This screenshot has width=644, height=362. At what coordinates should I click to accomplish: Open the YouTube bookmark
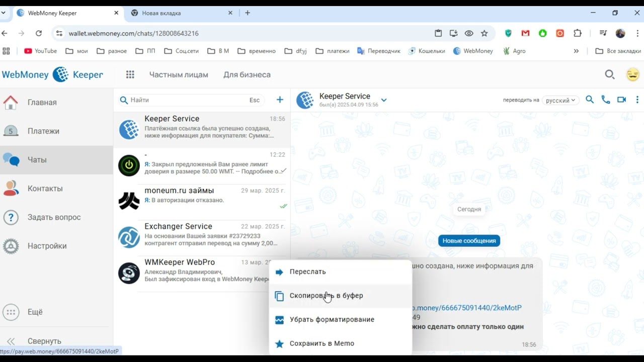tap(41, 51)
